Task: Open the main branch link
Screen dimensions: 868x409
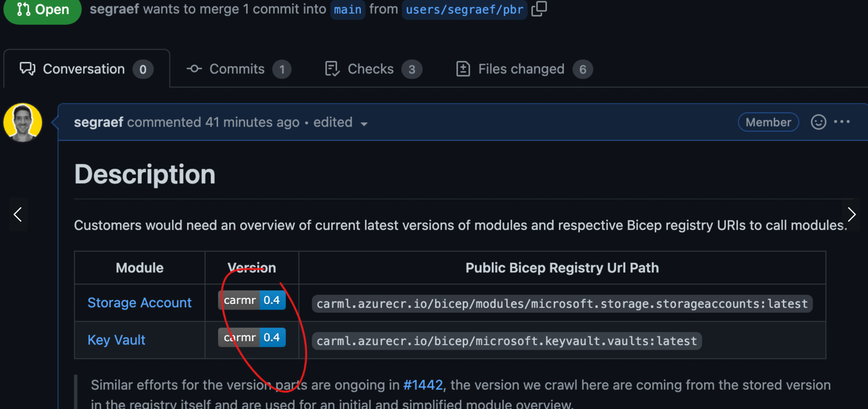Action: click(x=347, y=9)
